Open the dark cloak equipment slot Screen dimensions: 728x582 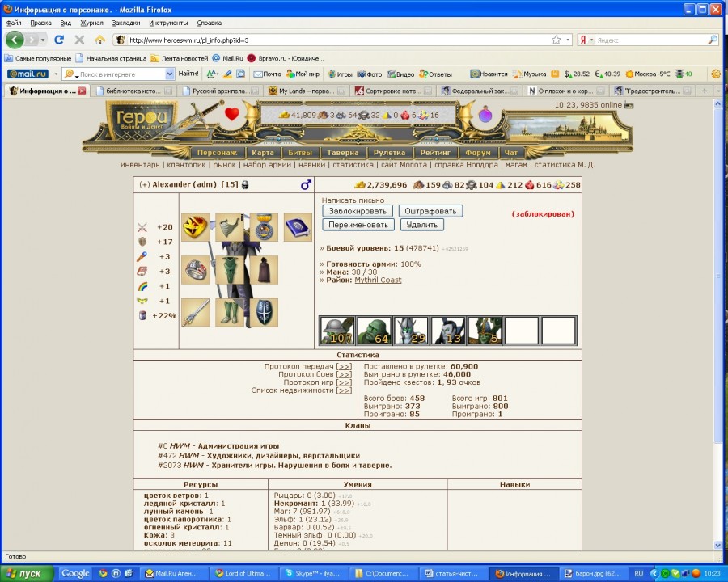click(264, 270)
